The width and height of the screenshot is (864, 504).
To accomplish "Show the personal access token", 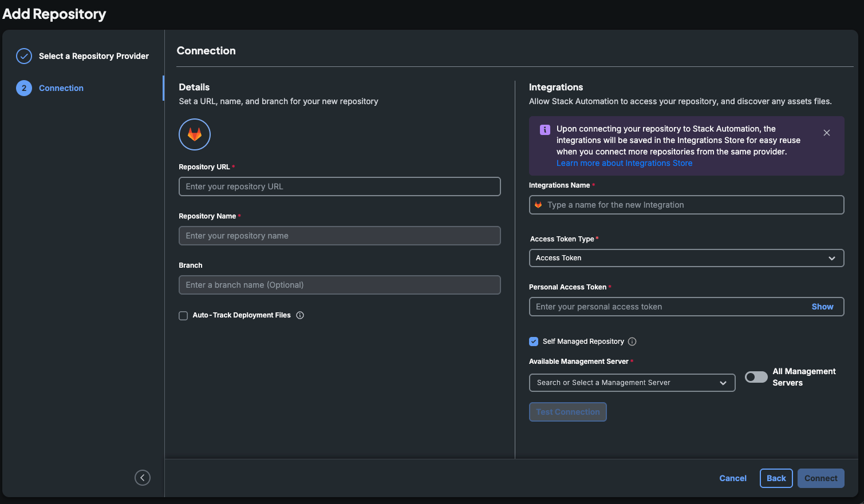I will point(822,307).
